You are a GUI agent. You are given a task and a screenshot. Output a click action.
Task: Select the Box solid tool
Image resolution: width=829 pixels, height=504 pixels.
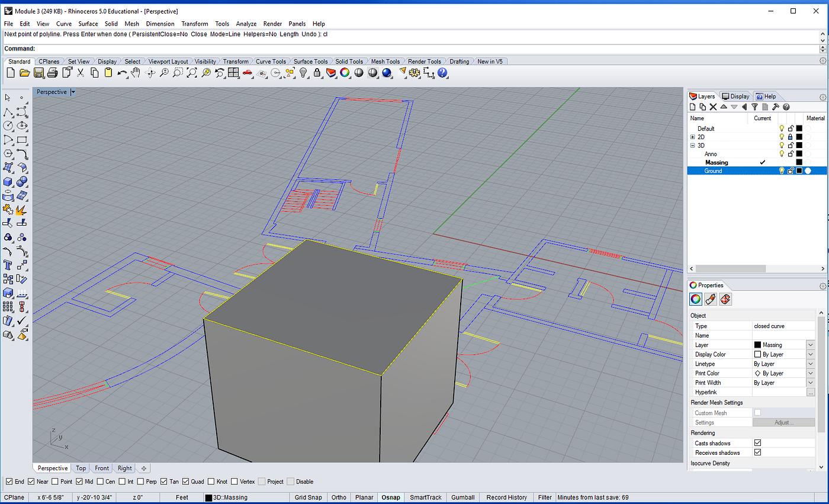8,182
